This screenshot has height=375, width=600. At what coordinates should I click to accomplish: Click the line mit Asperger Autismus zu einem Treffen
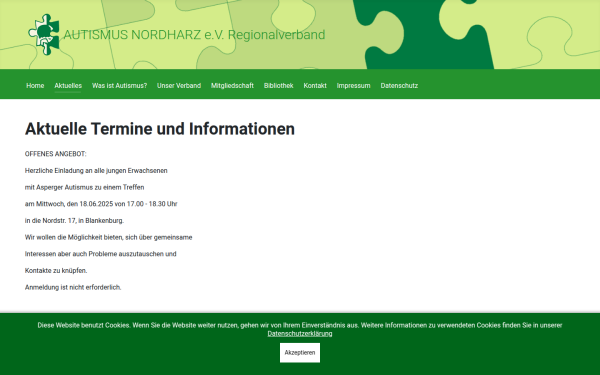pyautogui.click(x=85, y=188)
